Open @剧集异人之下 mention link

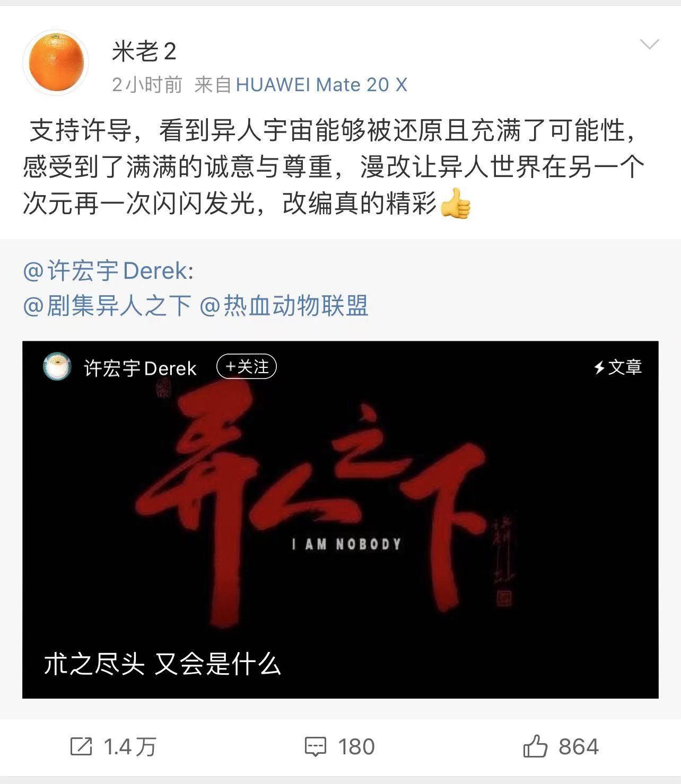point(107,306)
